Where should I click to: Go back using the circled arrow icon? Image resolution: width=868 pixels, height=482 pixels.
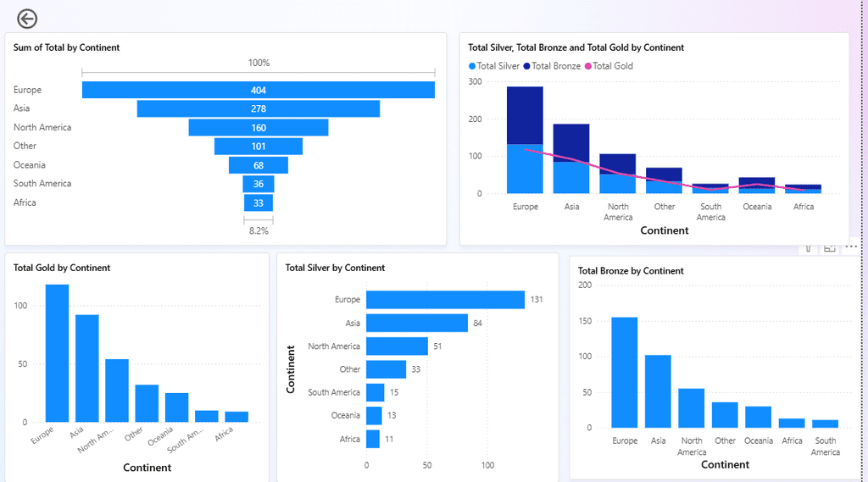point(26,19)
